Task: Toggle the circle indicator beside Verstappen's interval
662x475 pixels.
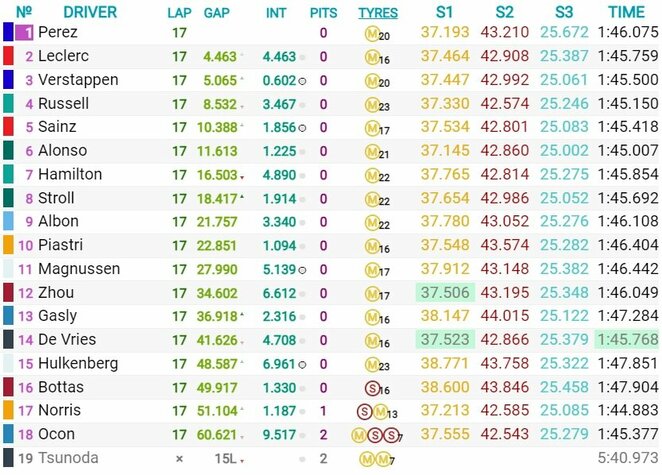Action: point(301,81)
